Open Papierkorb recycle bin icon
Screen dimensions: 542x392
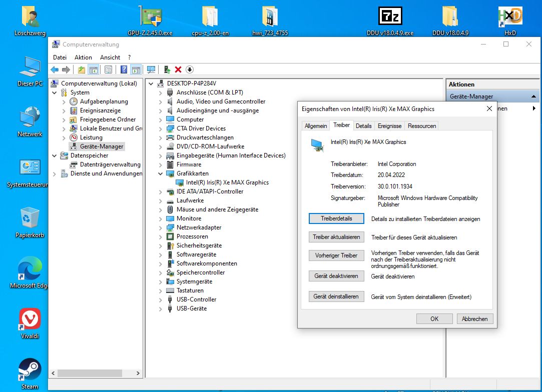pos(30,223)
